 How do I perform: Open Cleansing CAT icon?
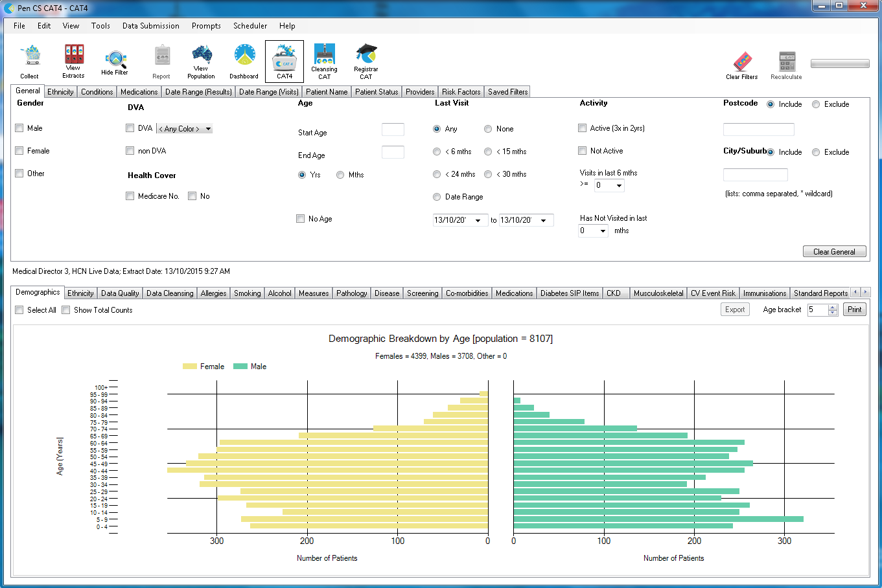(x=324, y=53)
